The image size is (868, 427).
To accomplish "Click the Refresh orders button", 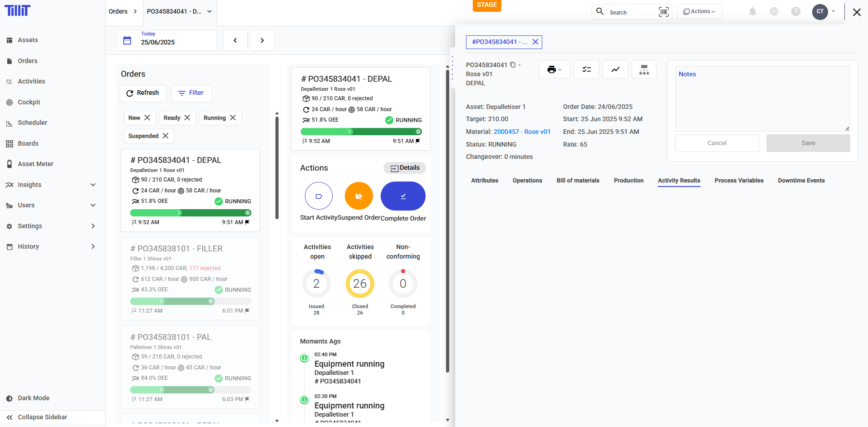I will tap(143, 93).
